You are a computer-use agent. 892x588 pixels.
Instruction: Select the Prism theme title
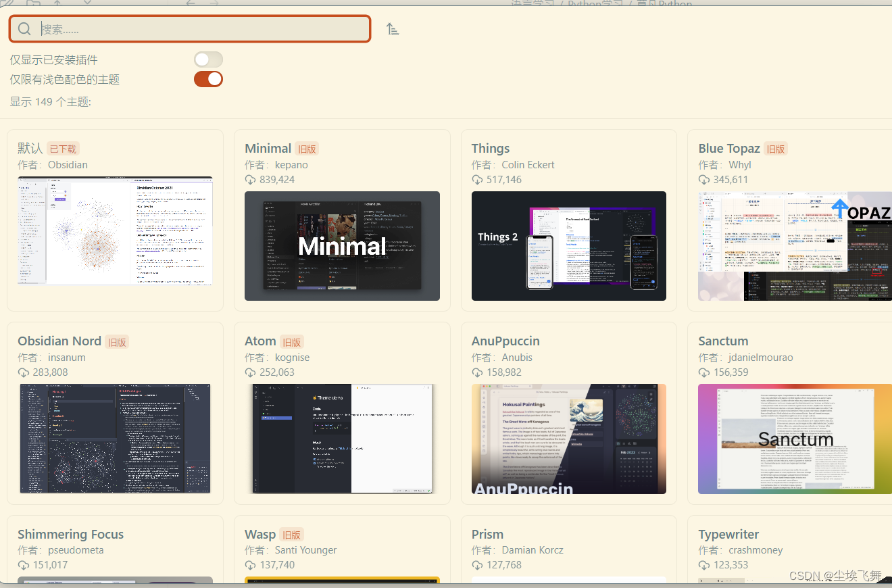coord(487,534)
